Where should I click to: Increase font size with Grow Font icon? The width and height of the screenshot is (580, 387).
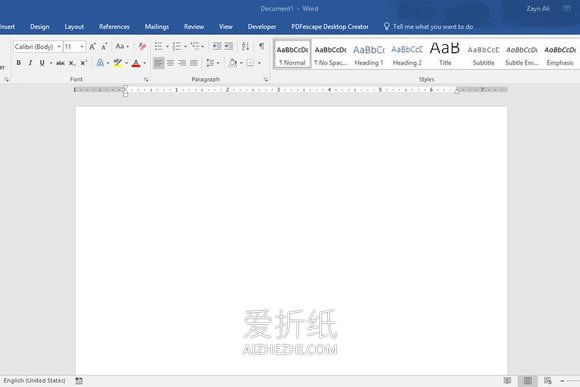92,47
